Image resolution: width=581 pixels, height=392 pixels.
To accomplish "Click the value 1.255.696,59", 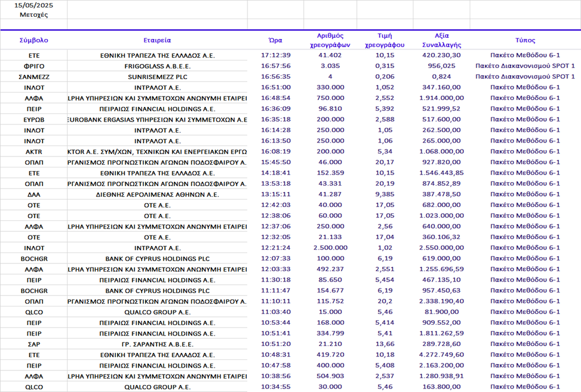I will [442, 270].
